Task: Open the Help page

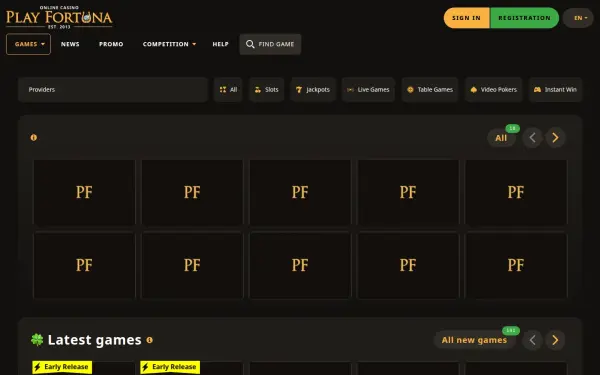Action: tap(220, 44)
